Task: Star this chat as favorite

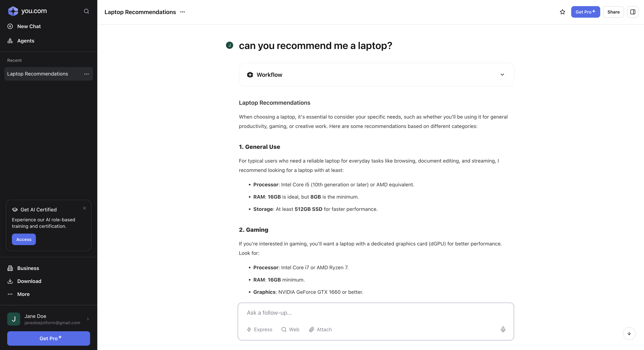Action: 562,12
